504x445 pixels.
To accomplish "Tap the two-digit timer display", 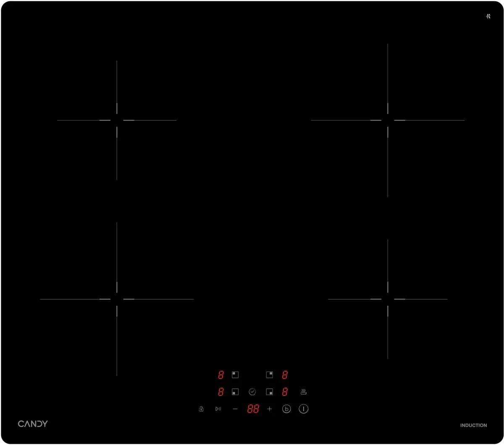I will pos(253,409).
